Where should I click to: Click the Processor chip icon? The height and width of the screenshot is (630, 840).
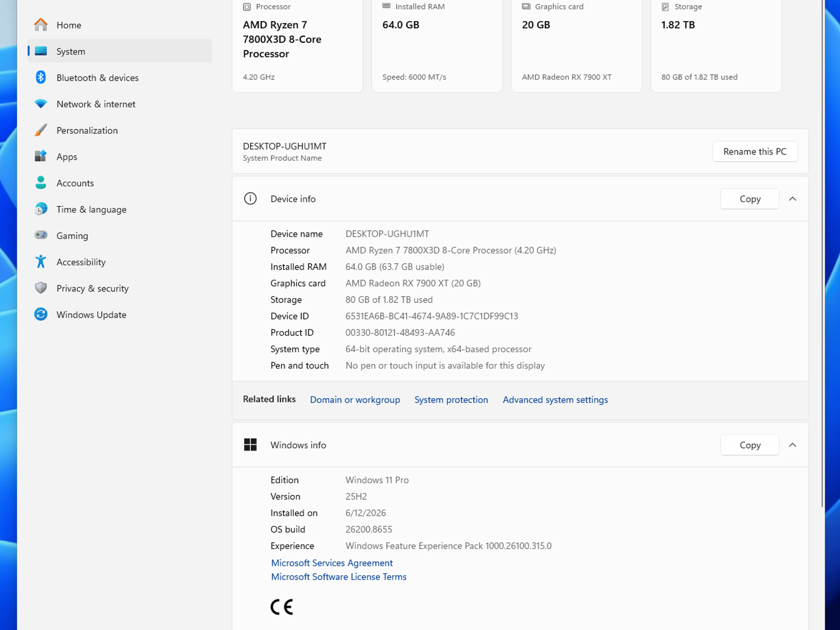pos(247,7)
